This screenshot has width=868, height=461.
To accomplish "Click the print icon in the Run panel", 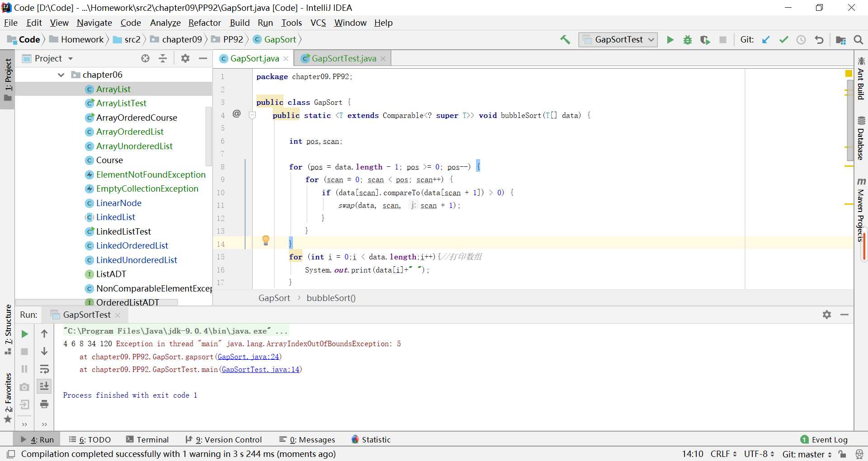I will click(x=44, y=404).
